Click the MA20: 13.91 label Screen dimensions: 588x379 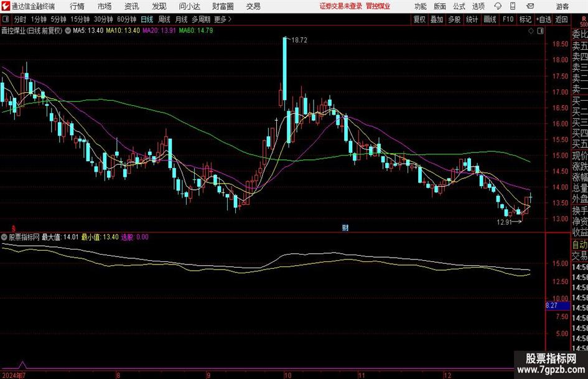point(159,30)
